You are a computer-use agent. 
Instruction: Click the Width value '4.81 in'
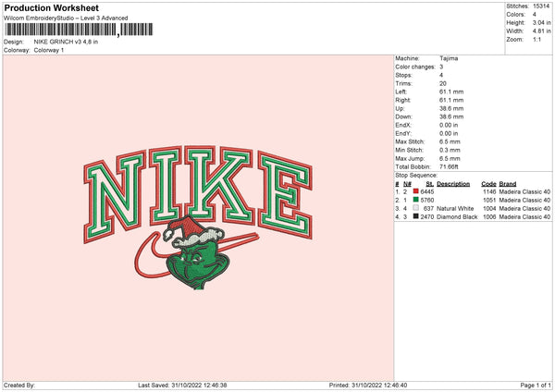tap(541, 31)
